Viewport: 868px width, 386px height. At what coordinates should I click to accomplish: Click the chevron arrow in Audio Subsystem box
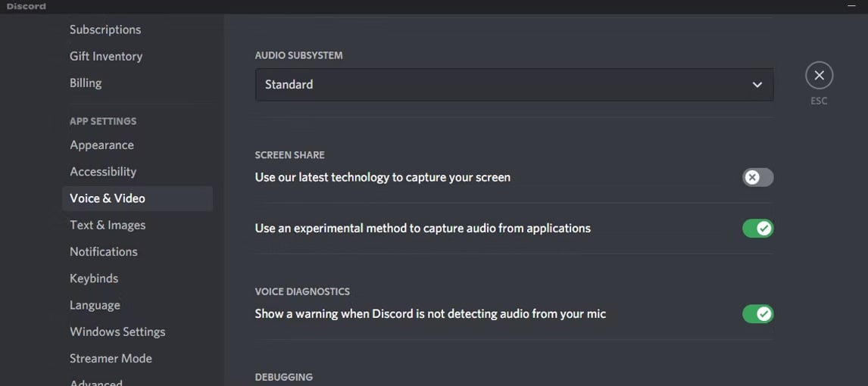pos(757,85)
